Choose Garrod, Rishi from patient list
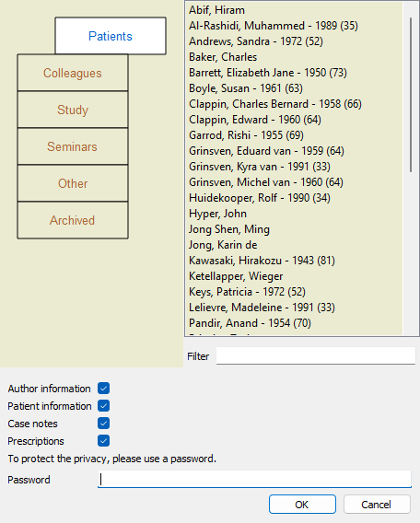 (x=246, y=135)
